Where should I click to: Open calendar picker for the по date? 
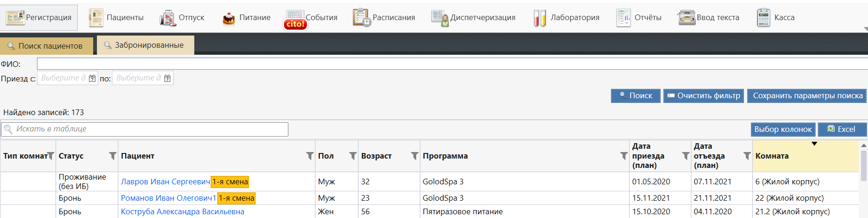[x=167, y=78]
